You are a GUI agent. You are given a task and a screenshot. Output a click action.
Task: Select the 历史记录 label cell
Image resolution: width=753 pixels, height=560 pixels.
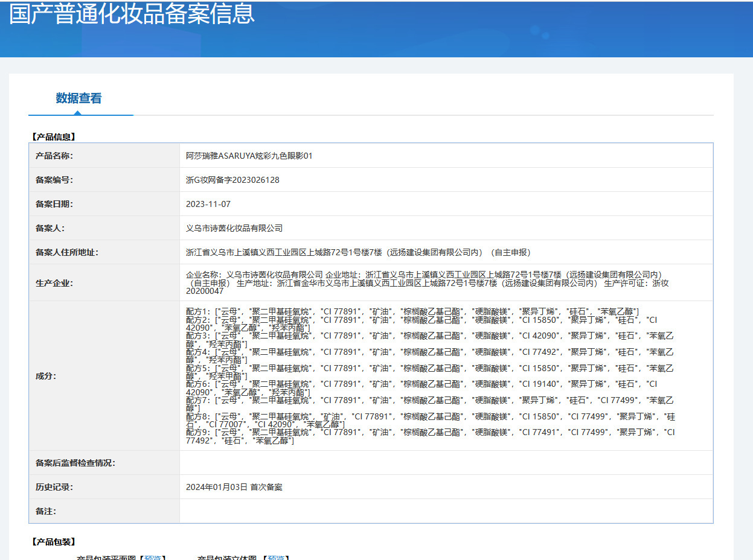pyautogui.click(x=104, y=487)
